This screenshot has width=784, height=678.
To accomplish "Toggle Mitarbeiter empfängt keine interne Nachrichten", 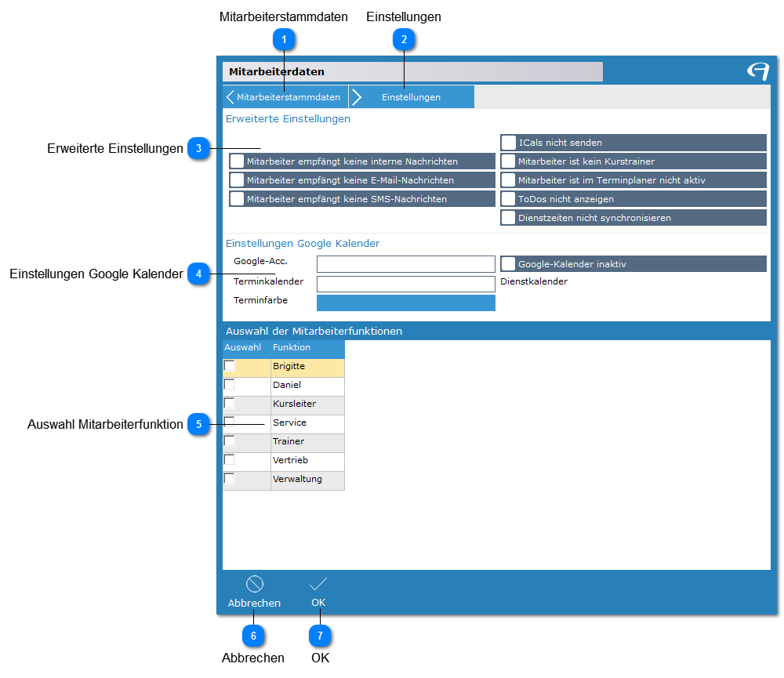I will pos(237,161).
